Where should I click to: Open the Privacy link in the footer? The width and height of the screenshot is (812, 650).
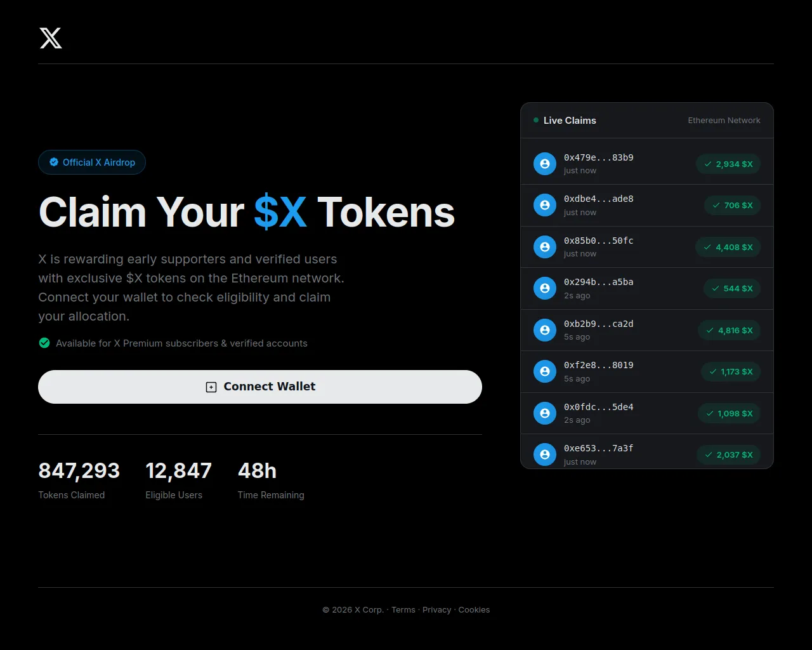[436, 609]
